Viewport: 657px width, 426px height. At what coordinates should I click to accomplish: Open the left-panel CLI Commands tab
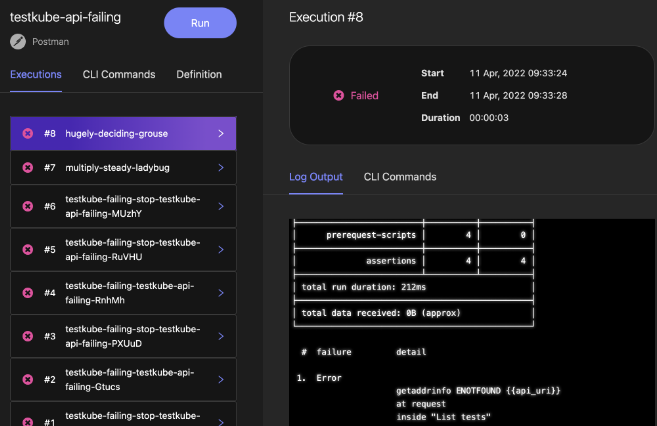[x=119, y=75]
